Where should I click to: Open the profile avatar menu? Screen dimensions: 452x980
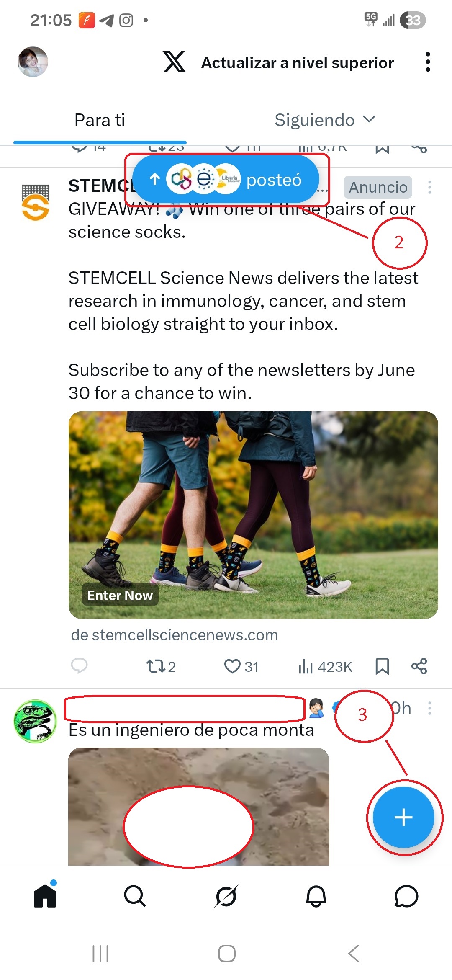coord(33,62)
